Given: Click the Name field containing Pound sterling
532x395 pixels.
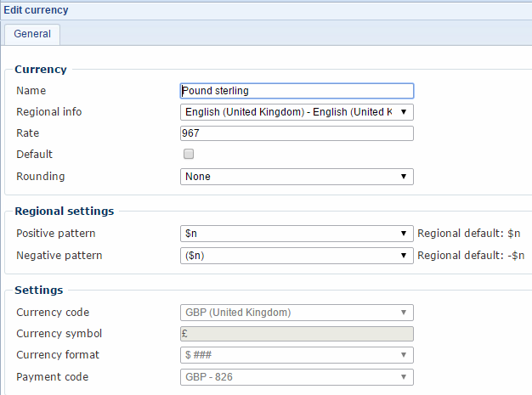Looking at the screenshot, I should pos(296,91).
